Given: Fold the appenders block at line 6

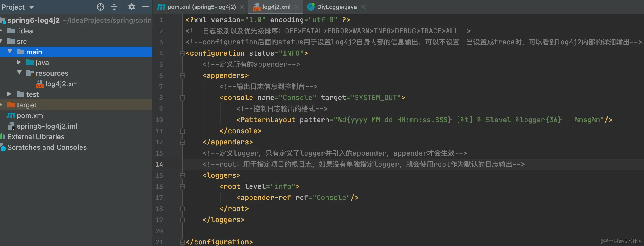Looking at the screenshot, I should (x=182, y=76).
